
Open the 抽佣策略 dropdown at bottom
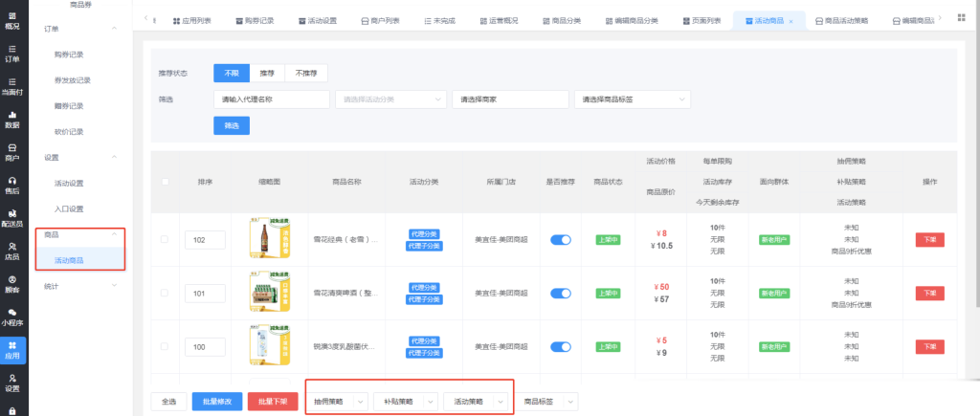click(x=339, y=403)
